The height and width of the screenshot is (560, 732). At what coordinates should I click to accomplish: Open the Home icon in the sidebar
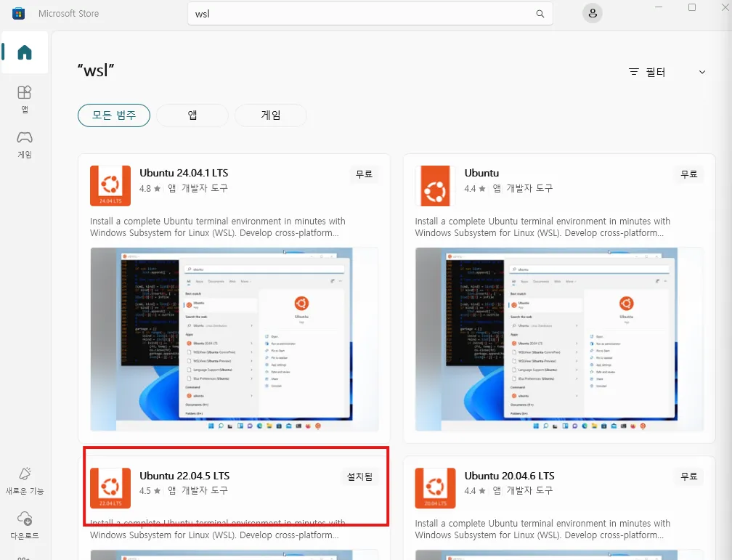pos(25,52)
